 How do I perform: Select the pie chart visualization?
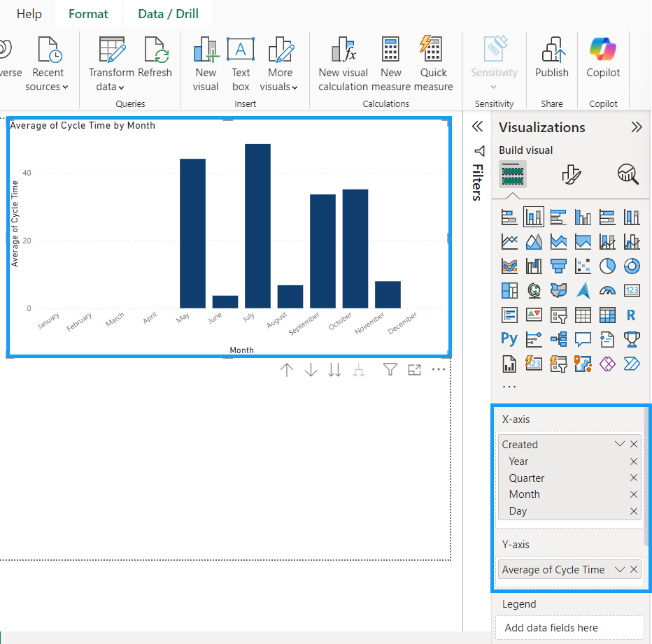(x=607, y=266)
